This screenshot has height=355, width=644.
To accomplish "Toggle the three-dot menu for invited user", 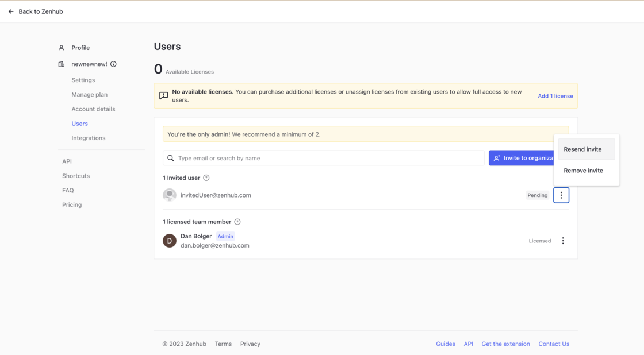I will [561, 195].
